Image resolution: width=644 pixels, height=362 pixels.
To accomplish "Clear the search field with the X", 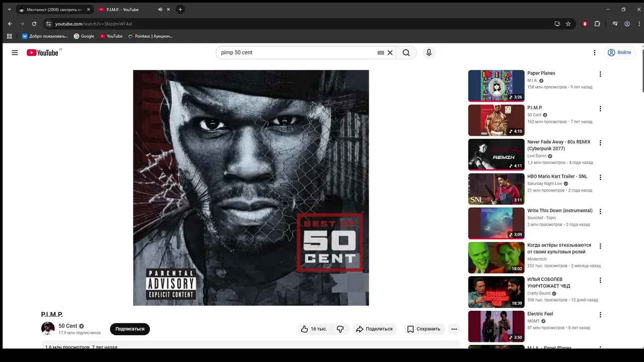I will [x=390, y=53].
